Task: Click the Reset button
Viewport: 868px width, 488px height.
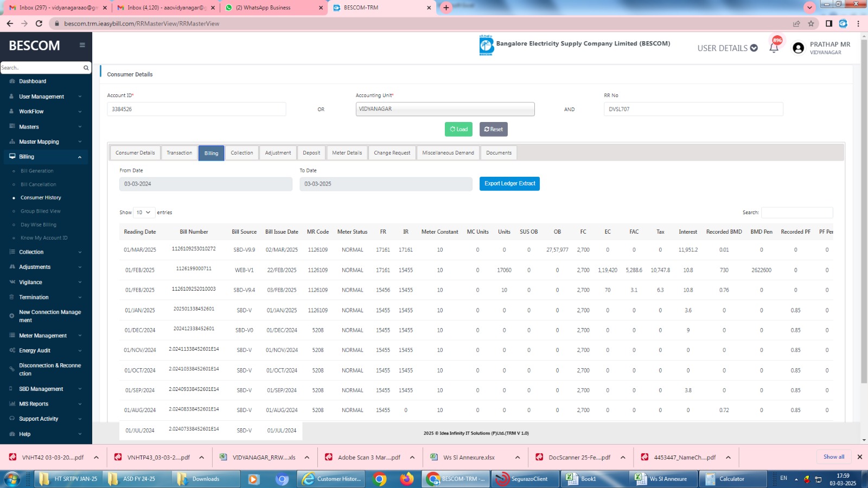Action: click(x=494, y=129)
